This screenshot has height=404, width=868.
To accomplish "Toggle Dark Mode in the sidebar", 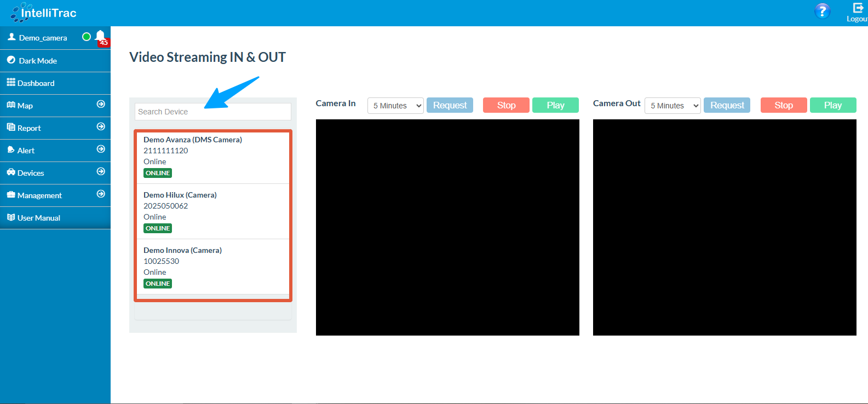I will (38, 61).
